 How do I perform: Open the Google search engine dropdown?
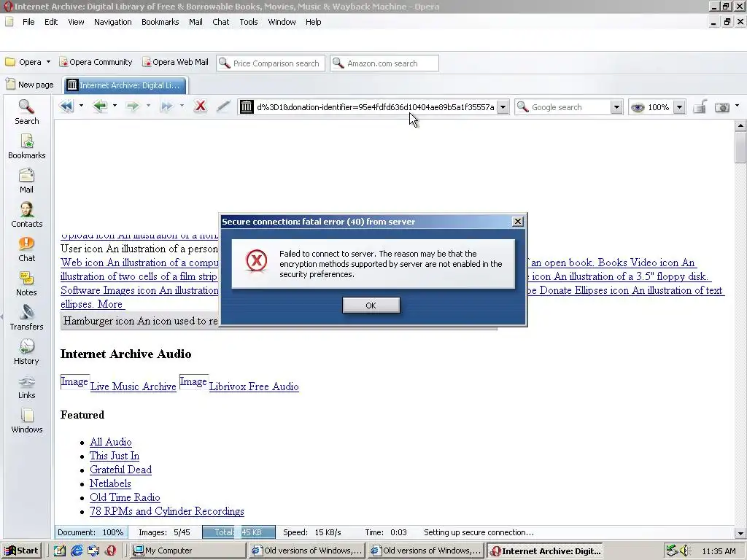coord(616,107)
